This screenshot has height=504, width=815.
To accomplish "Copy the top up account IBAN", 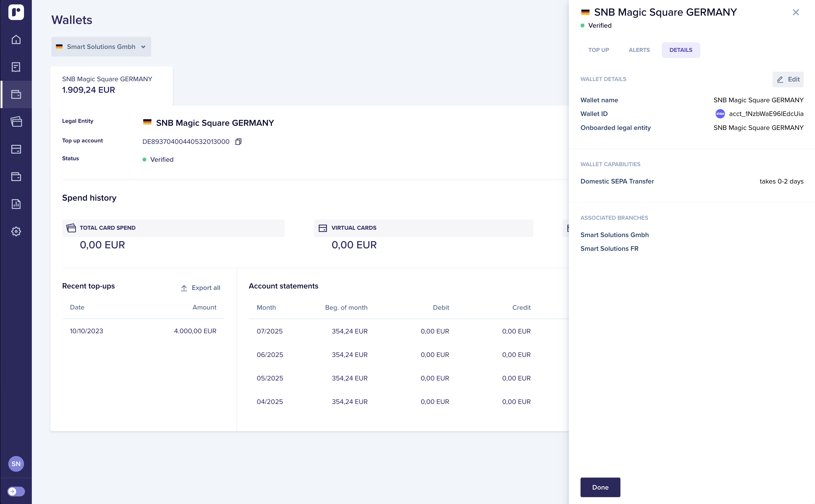I will (x=238, y=141).
